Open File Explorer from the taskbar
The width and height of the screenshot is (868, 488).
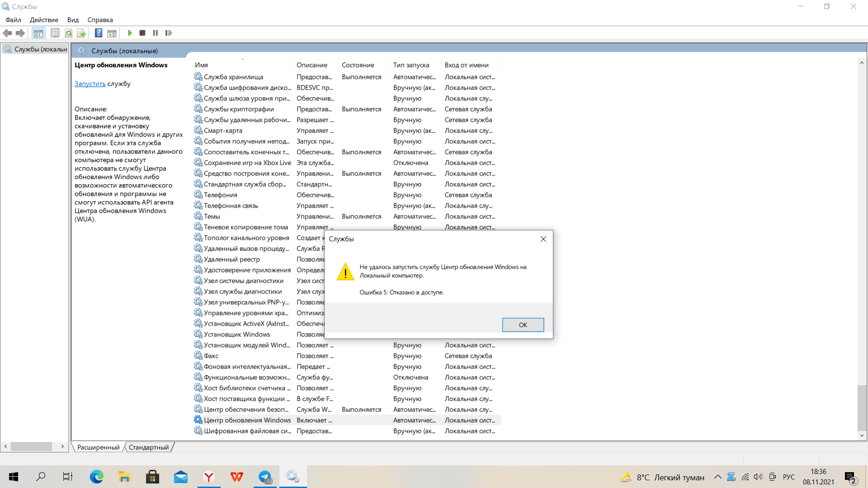[124, 477]
